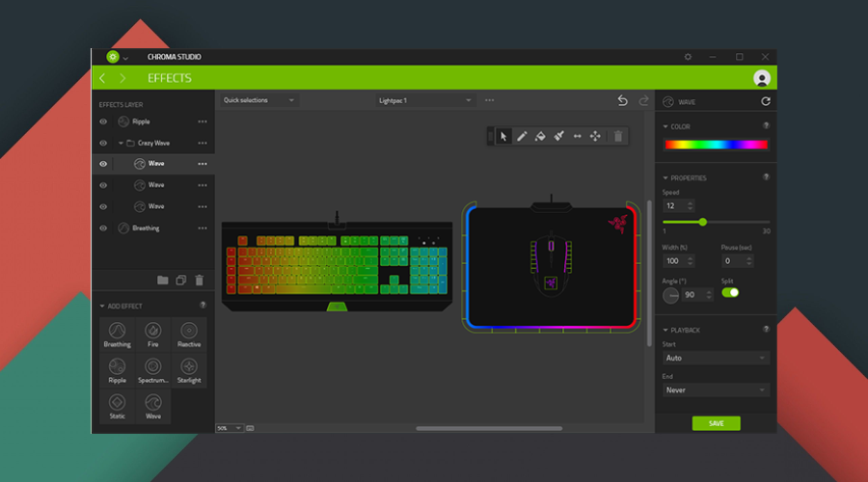Open more options next to Lightpac 1
This screenshot has height=482, width=868.
click(x=489, y=100)
